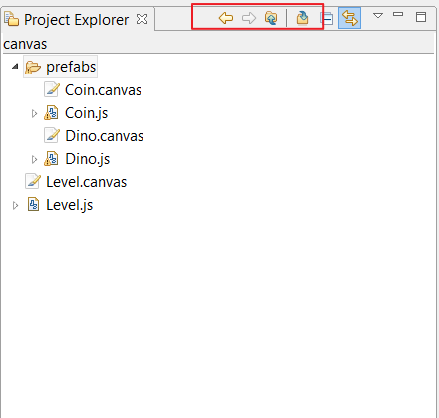Image resolution: width=439 pixels, height=418 pixels.
Task: Click the Project Explorer view icon
Action: (11, 19)
